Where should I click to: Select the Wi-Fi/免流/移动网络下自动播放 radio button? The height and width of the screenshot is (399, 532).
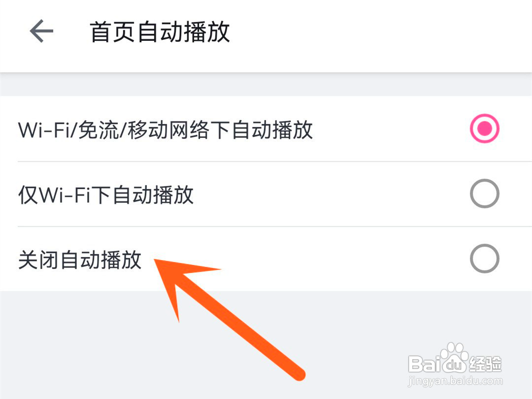click(x=484, y=129)
